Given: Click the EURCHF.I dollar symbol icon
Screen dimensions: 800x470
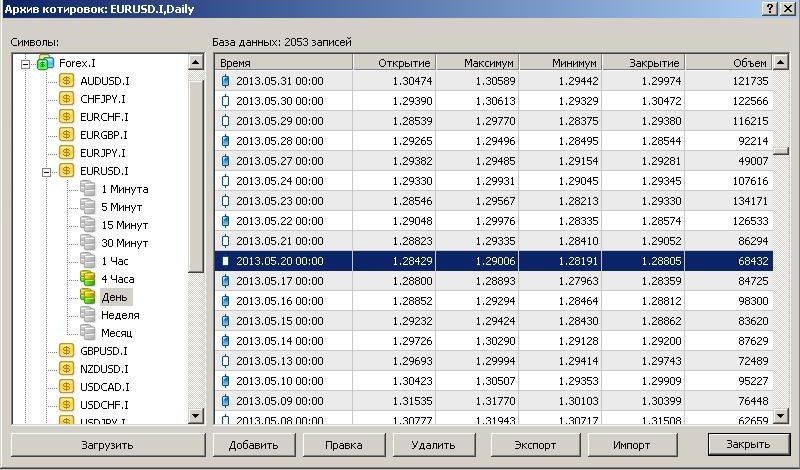Looking at the screenshot, I should (66, 116).
